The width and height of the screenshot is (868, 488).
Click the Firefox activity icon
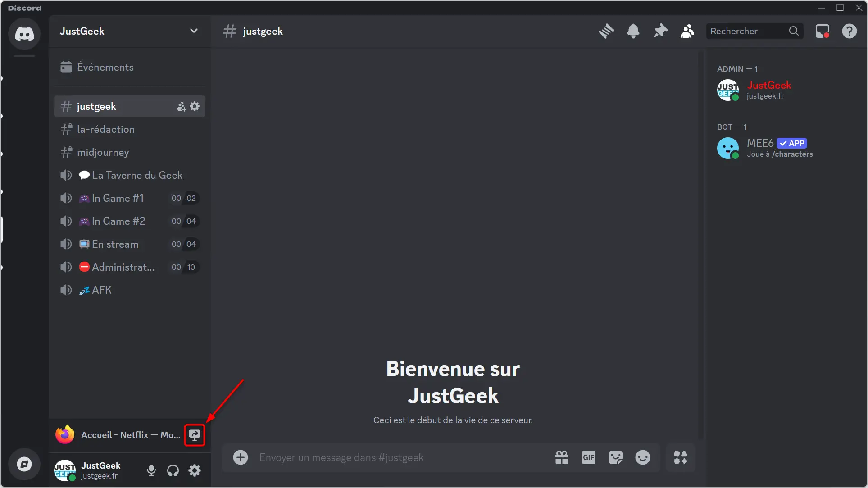pos(65,434)
